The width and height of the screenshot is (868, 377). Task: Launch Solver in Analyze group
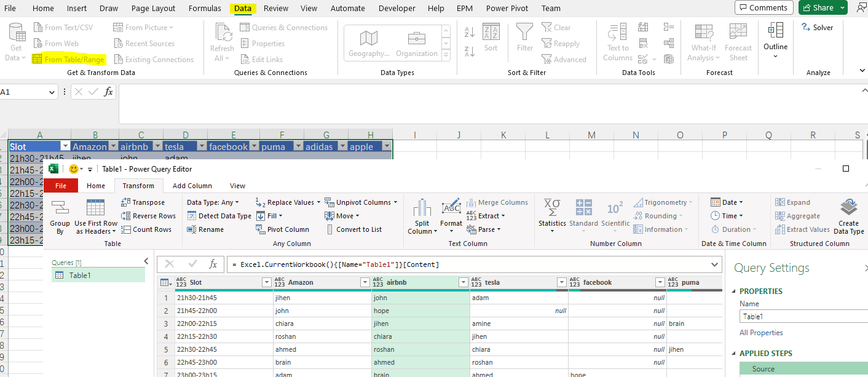[818, 28]
